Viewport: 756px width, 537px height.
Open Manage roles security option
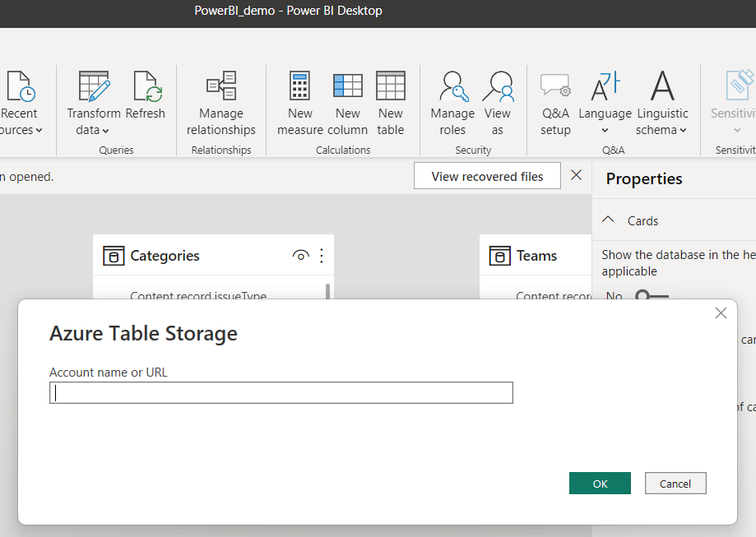(452, 103)
